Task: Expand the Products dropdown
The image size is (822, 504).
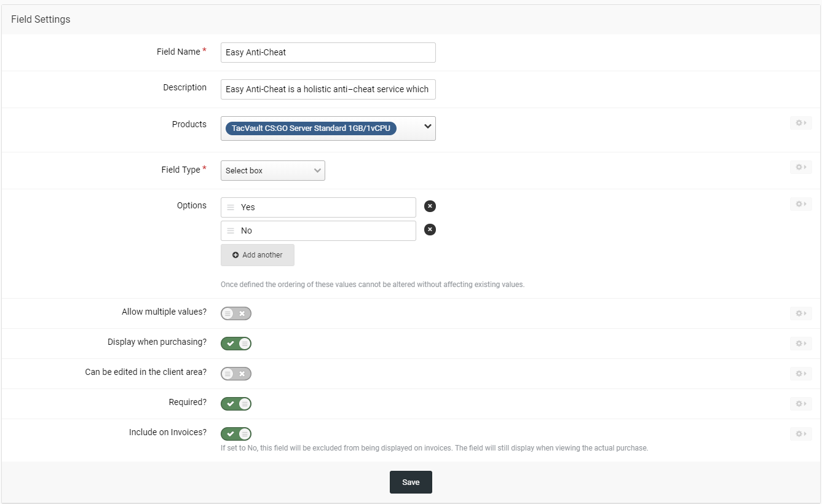Action: (x=427, y=127)
